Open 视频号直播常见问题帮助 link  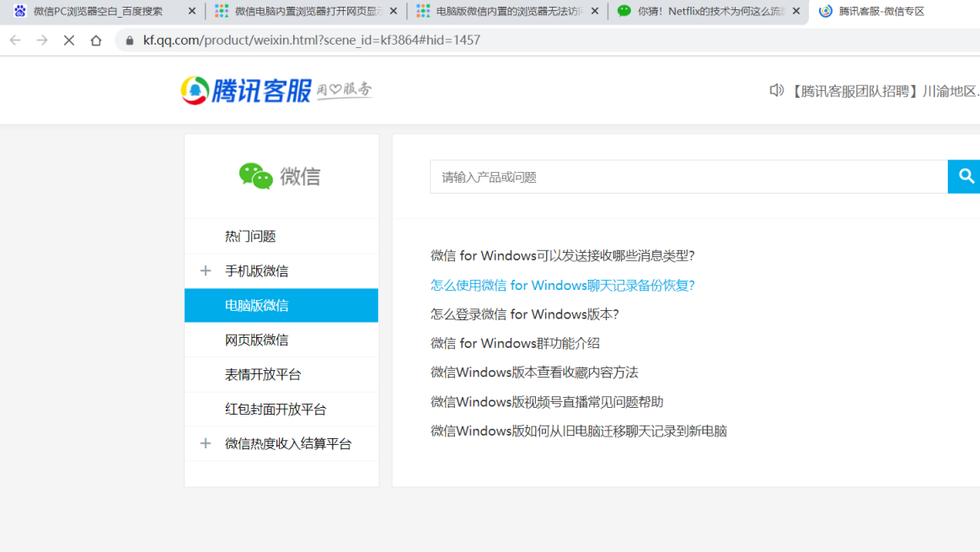pyautogui.click(x=547, y=402)
